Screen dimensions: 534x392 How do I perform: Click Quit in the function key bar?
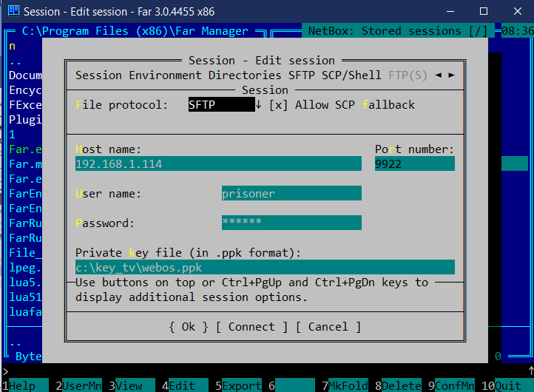[x=508, y=385]
